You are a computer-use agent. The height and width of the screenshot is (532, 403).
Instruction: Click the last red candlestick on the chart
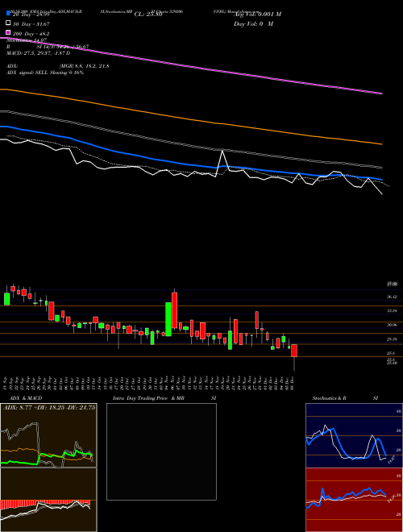click(294, 351)
